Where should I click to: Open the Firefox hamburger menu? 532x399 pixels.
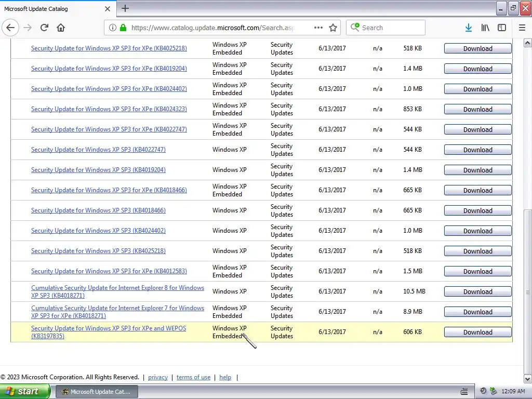tap(522, 28)
